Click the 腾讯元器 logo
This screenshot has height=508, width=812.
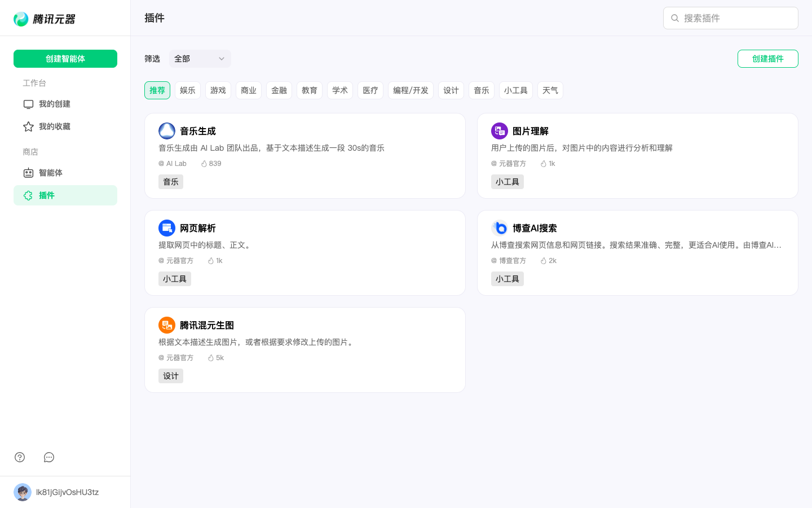tap(44, 18)
